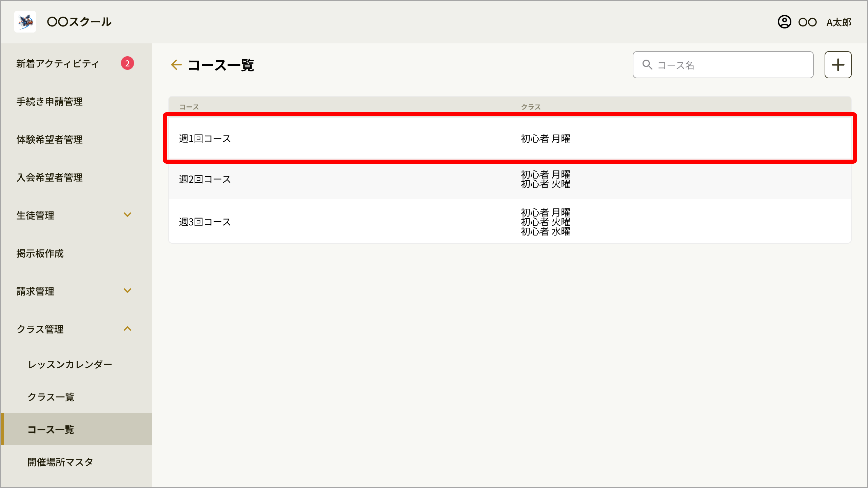Click 初心者 月曜 in 週1回コース row
868x488 pixels.
point(546,139)
